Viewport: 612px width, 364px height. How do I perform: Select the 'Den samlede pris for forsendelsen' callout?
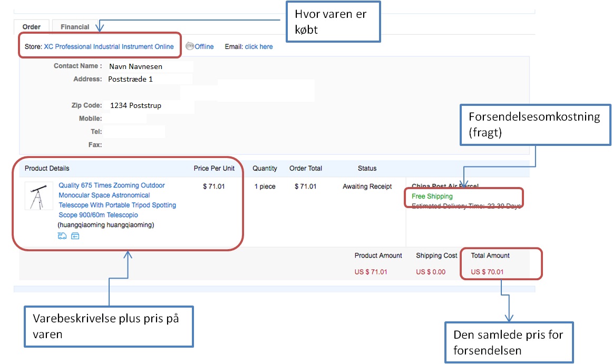click(509, 342)
